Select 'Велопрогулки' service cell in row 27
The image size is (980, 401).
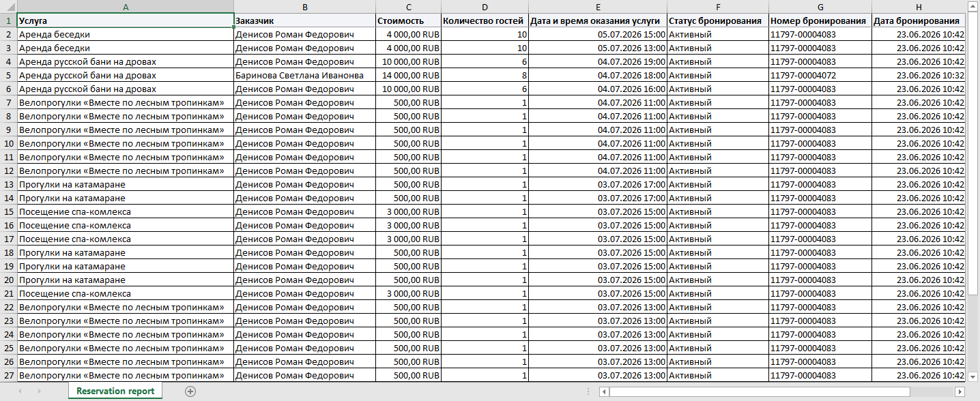pyautogui.click(x=126, y=375)
